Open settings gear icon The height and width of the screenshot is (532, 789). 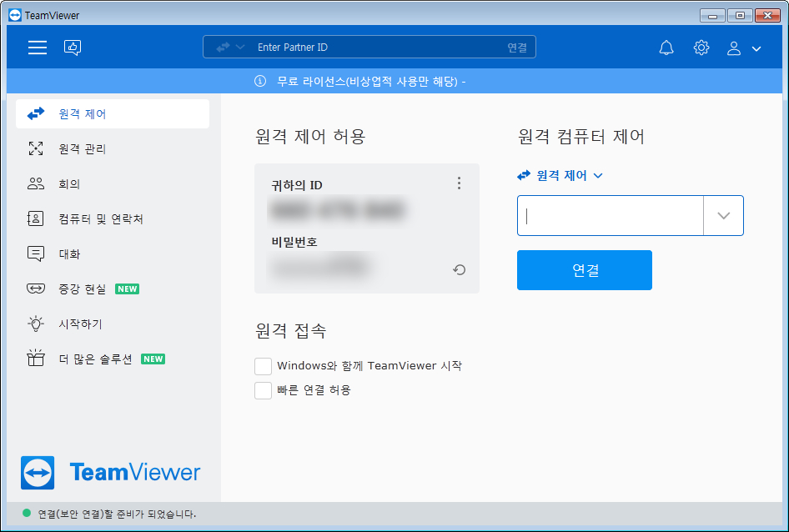(x=701, y=48)
